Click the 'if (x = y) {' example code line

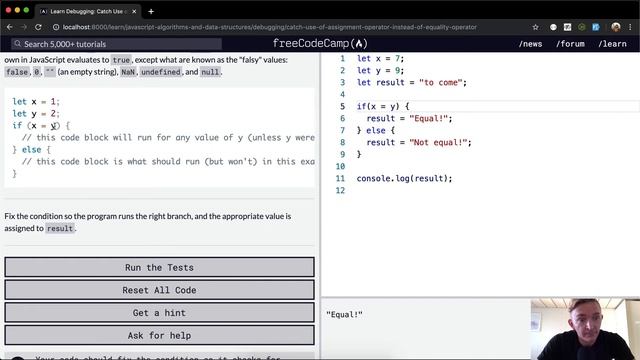tap(41, 126)
